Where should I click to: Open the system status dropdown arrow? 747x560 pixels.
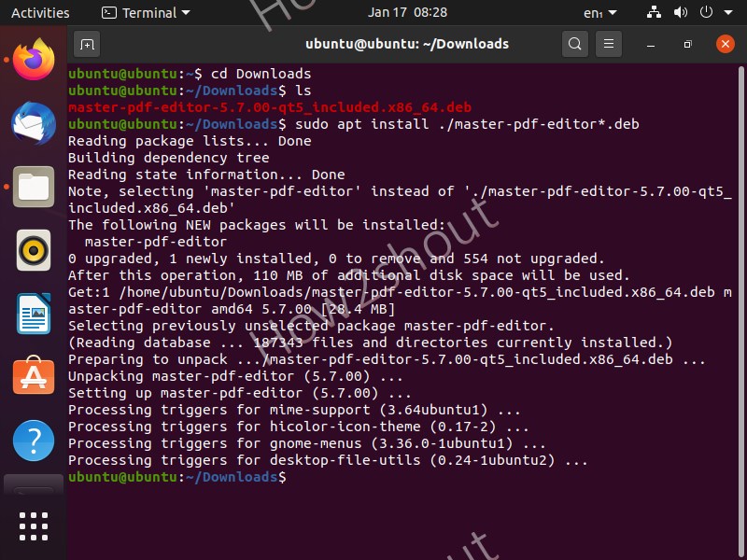727,13
